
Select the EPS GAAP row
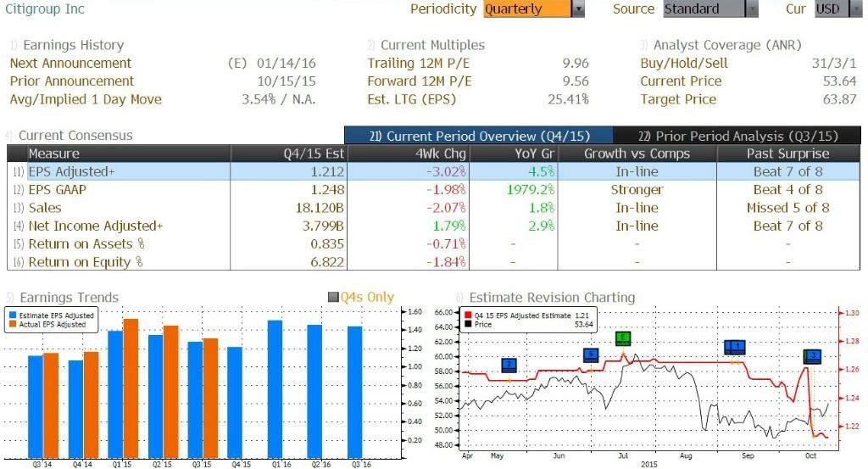coord(434,190)
